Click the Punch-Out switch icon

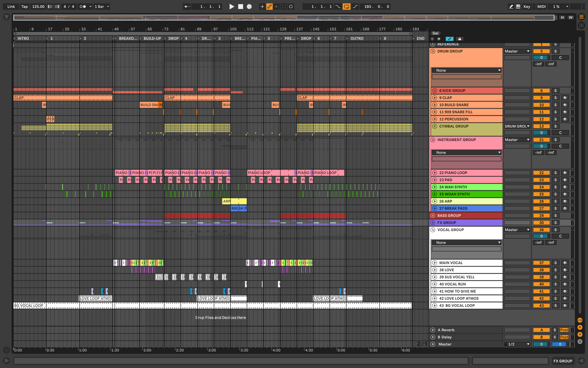pyautogui.click(x=355, y=7)
